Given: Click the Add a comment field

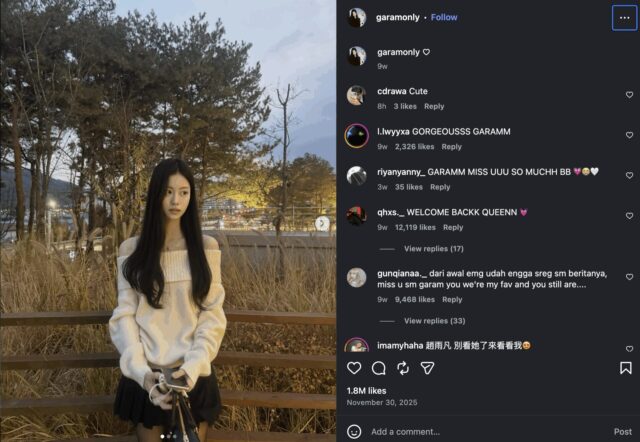Looking at the screenshot, I should (x=486, y=431).
